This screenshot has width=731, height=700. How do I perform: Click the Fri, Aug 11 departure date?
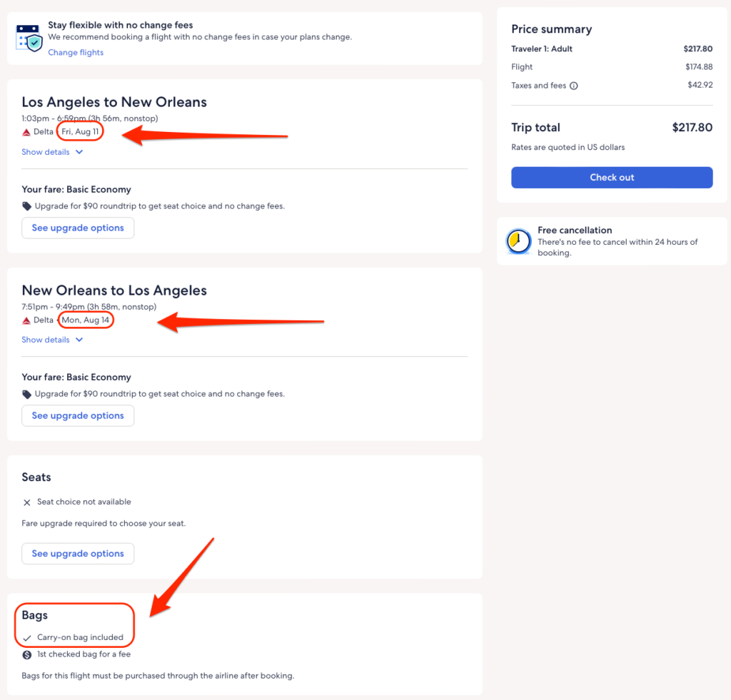click(81, 132)
